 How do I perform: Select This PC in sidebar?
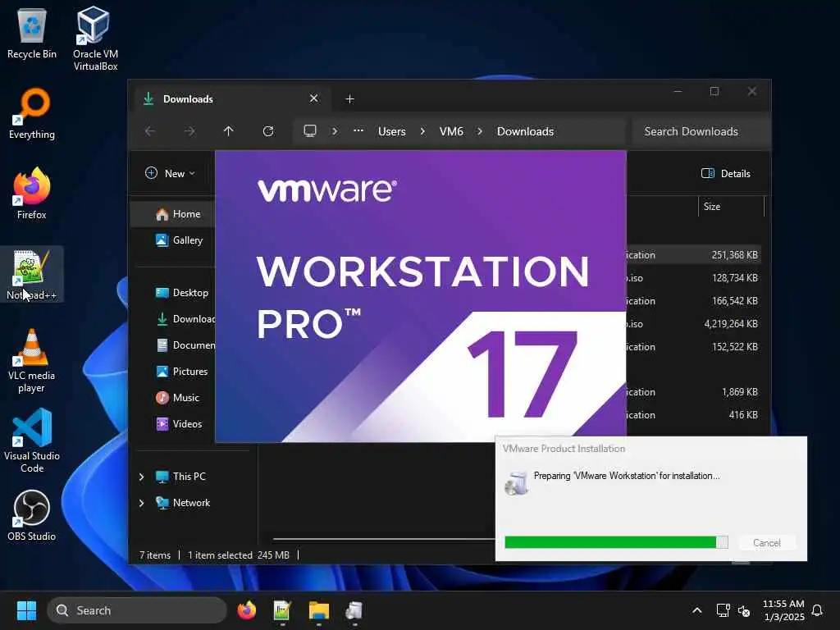pyautogui.click(x=180, y=477)
